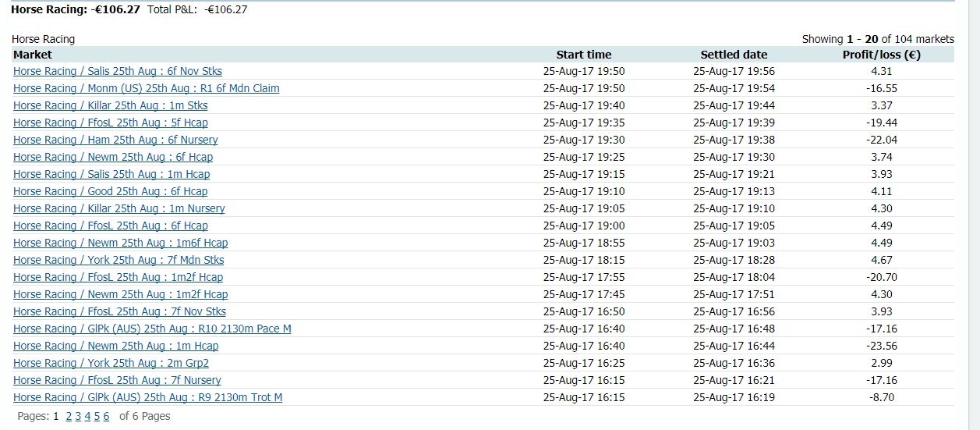
Task: Click the Newm 1m6f Hcap link
Action: point(121,243)
